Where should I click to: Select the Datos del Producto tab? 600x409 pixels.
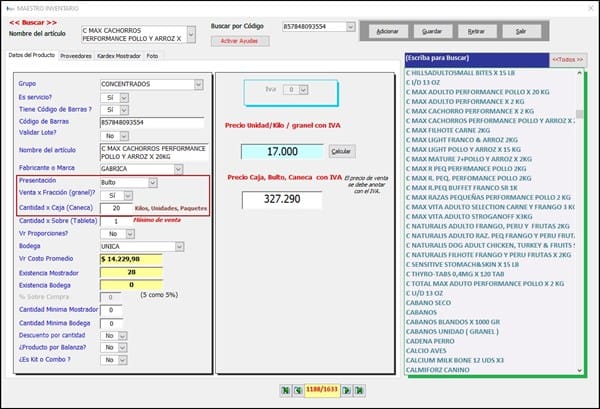coord(32,55)
